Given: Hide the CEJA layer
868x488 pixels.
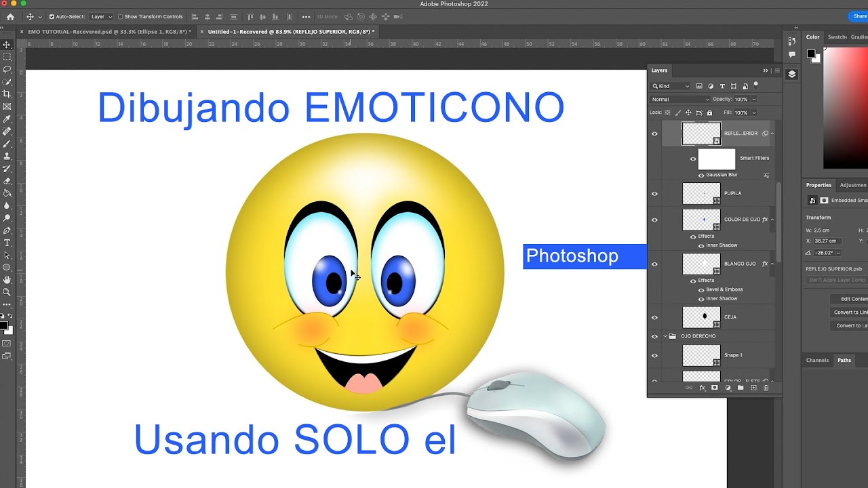Looking at the screenshot, I should [x=654, y=317].
